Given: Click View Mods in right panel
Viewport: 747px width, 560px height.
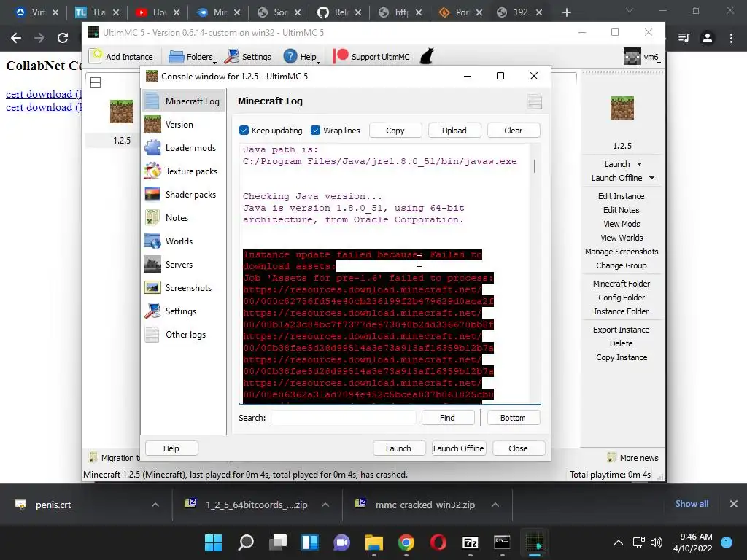Looking at the screenshot, I should [x=622, y=224].
